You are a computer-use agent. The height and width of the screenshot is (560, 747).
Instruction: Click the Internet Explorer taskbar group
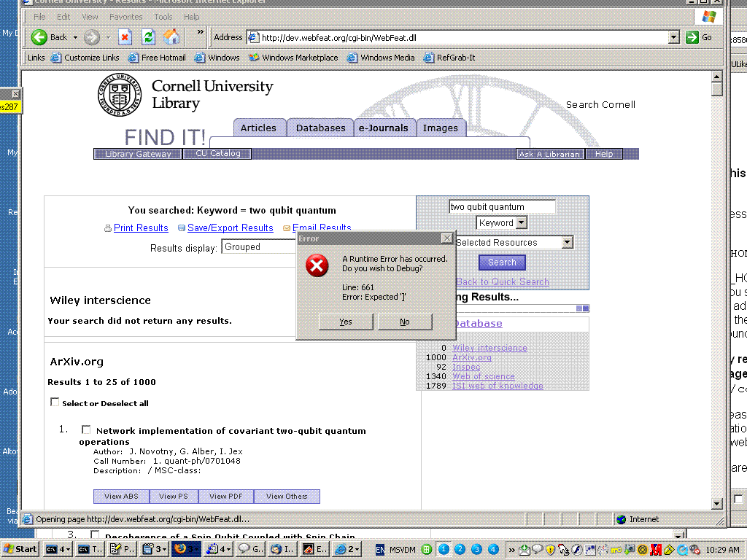pyautogui.click(x=347, y=549)
